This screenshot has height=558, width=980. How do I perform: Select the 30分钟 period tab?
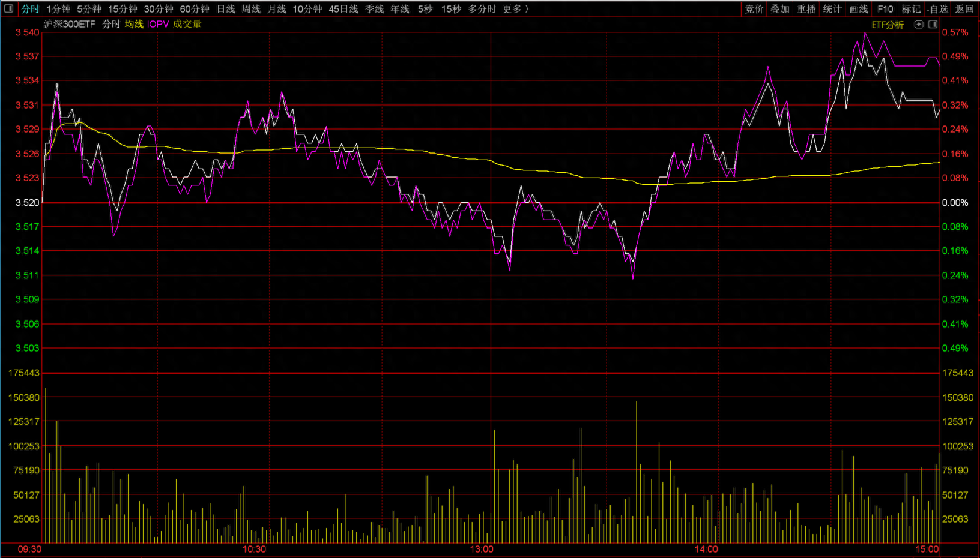pyautogui.click(x=159, y=9)
